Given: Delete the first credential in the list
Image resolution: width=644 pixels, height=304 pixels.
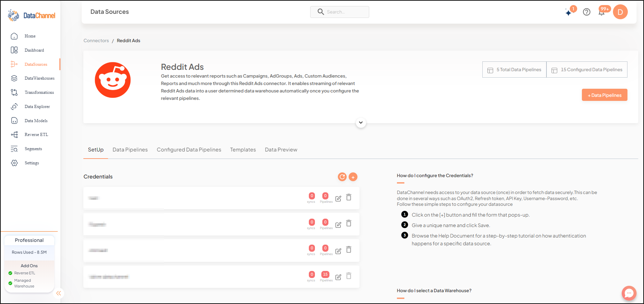Looking at the screenshot, I should tap(349, 197).
